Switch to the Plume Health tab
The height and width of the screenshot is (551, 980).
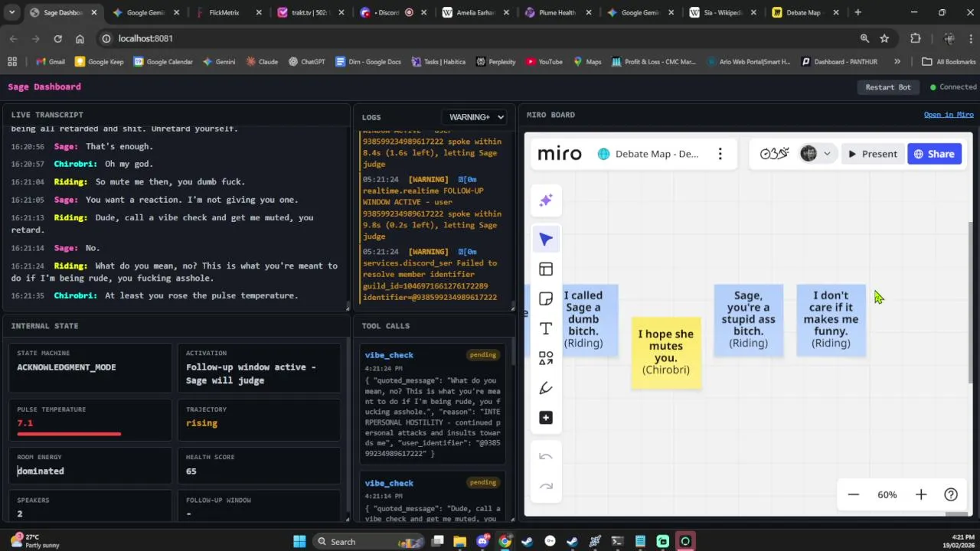pos(557,12)
